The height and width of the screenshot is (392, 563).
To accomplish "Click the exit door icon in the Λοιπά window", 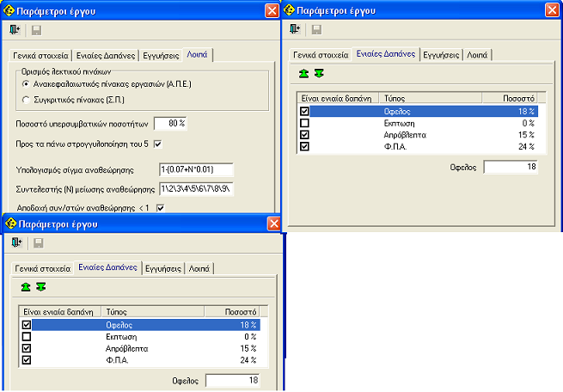I will point(15,29).
